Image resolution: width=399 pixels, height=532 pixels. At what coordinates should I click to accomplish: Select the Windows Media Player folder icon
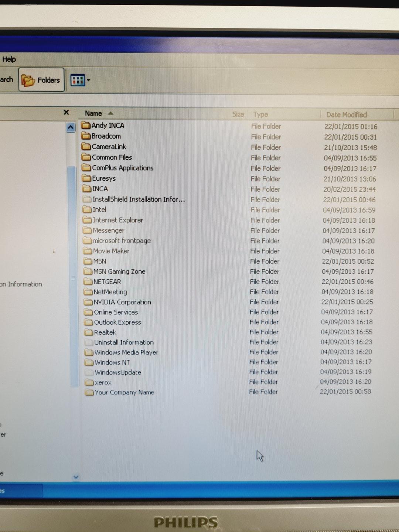[x=89, y=352]
